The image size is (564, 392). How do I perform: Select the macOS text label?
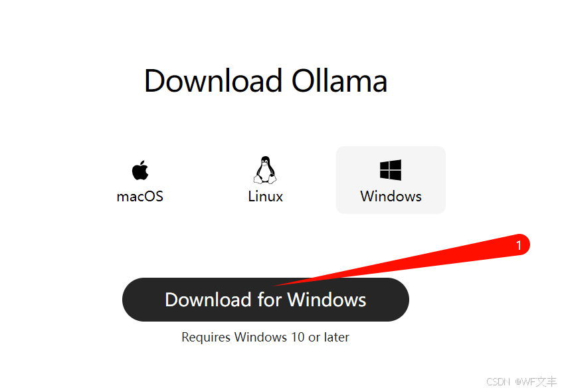[x=140, y=197]
